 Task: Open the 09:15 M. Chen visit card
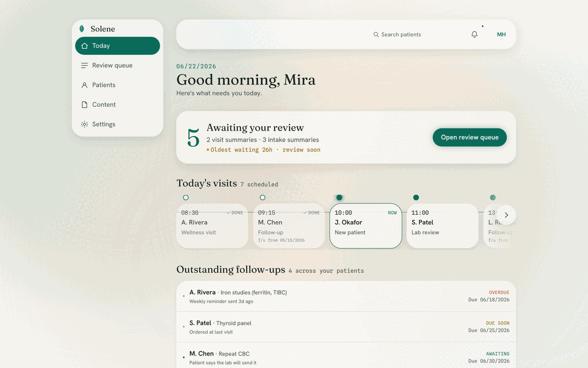coord(289,226)
